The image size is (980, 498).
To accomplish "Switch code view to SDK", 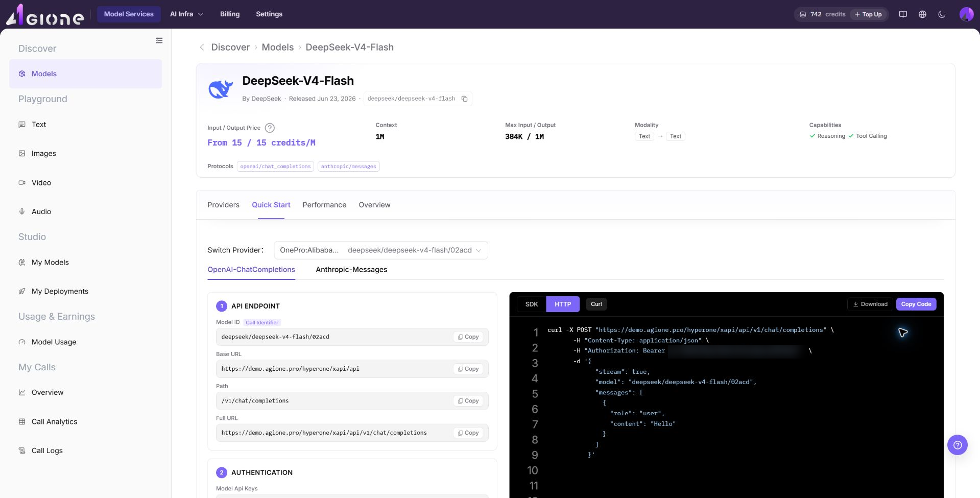I will pyautogui.click(x=532, y=304).
